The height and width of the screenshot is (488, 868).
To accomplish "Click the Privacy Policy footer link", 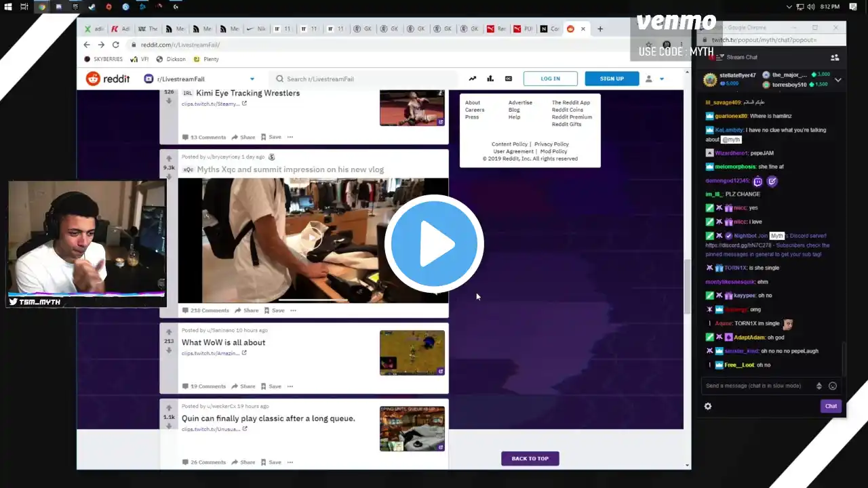I will point(551,144).
